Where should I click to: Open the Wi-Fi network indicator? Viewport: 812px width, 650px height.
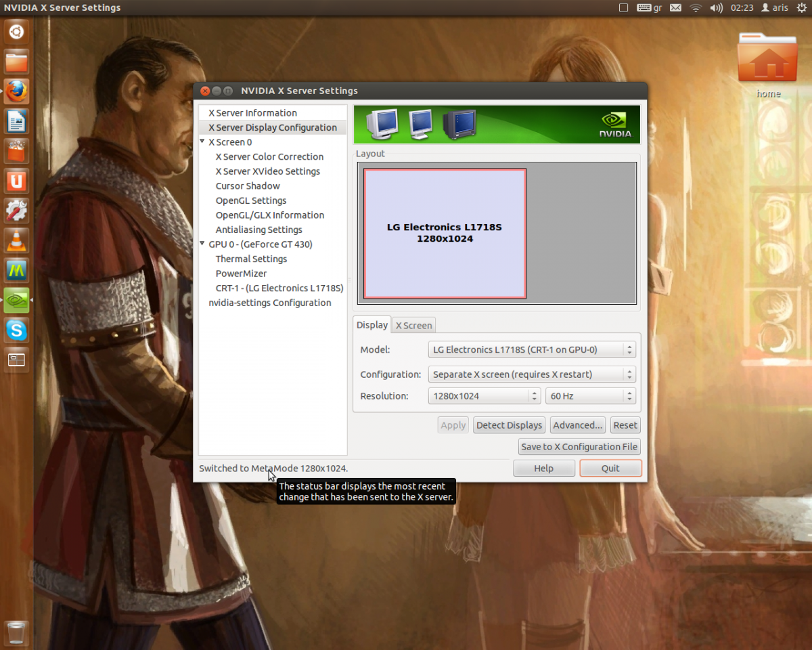point(696,7)
